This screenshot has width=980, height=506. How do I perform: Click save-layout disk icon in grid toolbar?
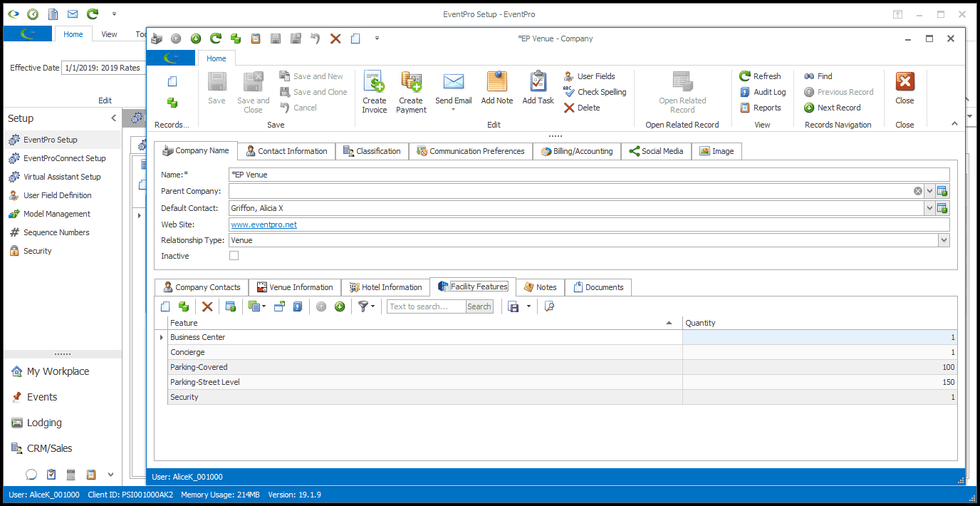coord(514,306)
